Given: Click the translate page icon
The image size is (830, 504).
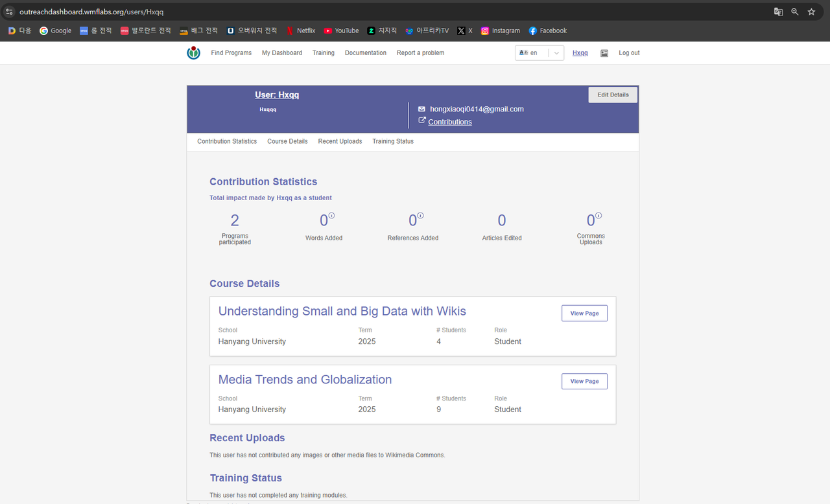Looking at the screenshot, I should (x=778, y=12).
